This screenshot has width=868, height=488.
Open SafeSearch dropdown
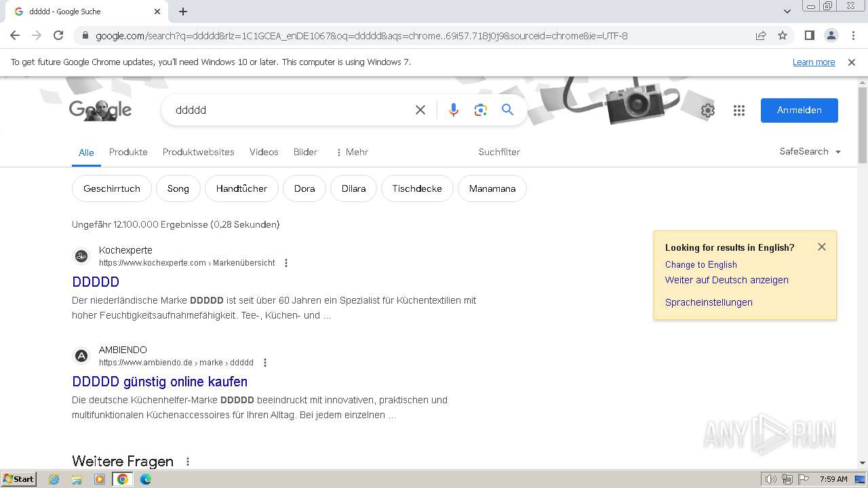point(810,152)
